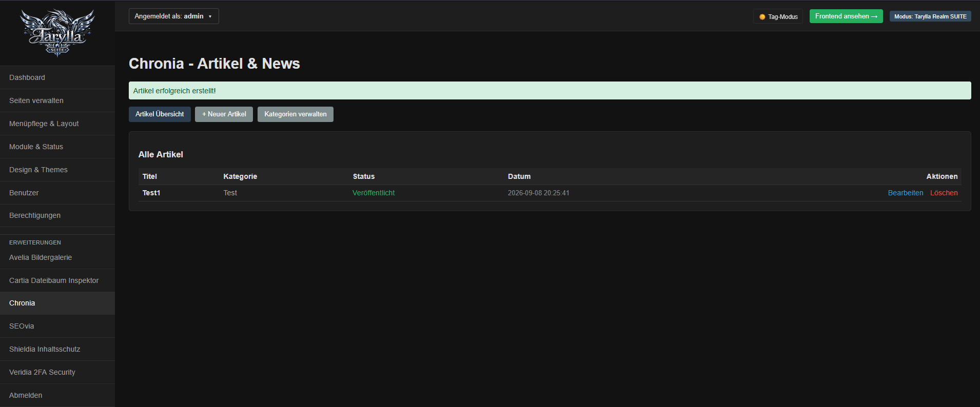Open the 'Angemeldet als: admin' dropdown
Screen dimensions: 980x407
173,16
